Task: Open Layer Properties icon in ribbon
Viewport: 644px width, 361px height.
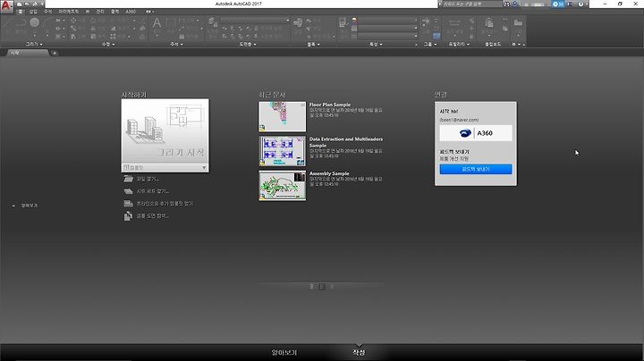Action: click(212, 22)
